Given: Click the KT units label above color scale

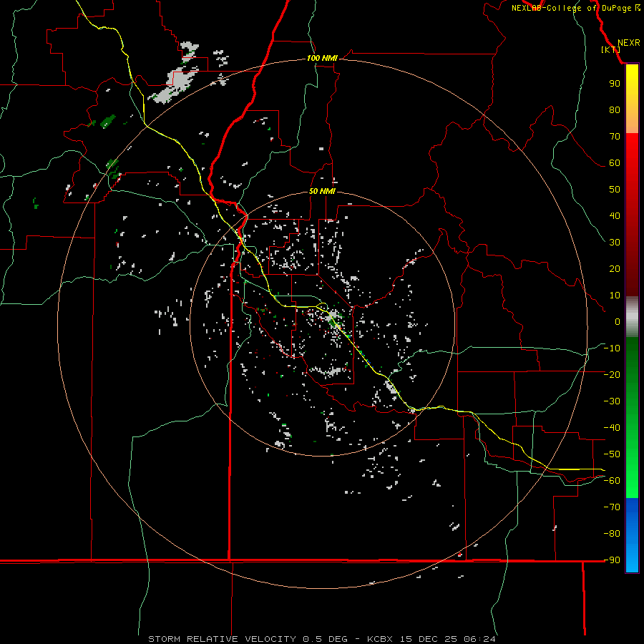Looking at the screenshot, I should (x=611, y=49).
